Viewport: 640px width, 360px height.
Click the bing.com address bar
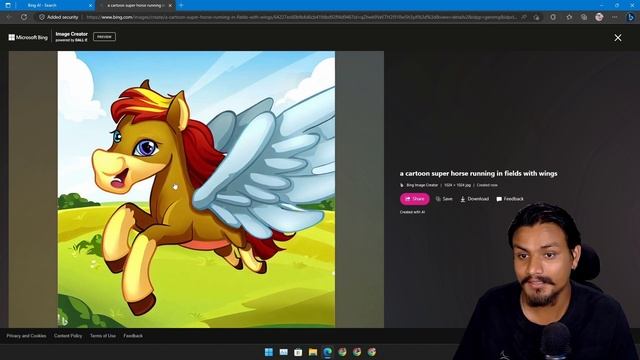tap(302, 17)
